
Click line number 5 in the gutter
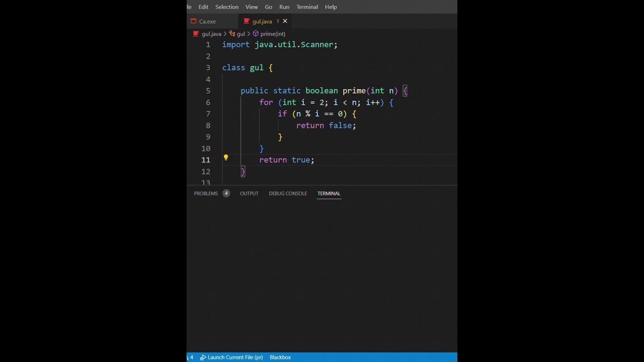208,91
